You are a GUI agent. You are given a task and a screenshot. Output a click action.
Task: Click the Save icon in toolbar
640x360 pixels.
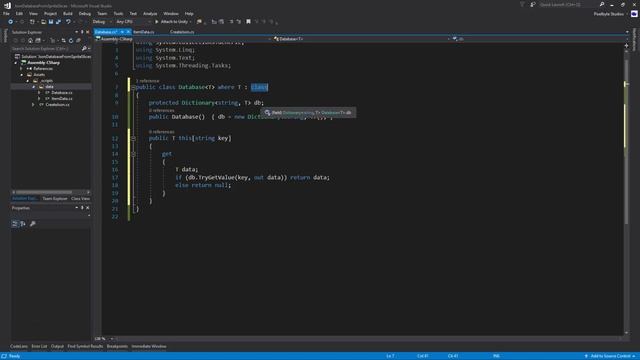[x=51, y=22]
